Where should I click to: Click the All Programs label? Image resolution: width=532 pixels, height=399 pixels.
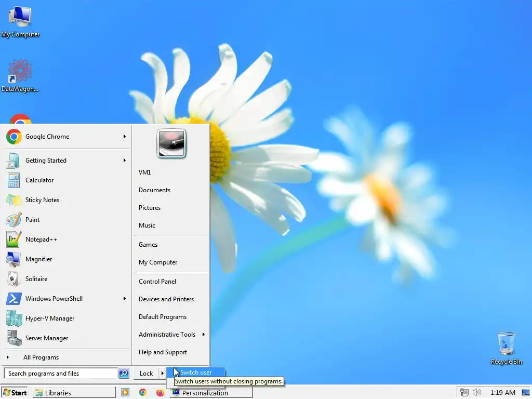41,357
